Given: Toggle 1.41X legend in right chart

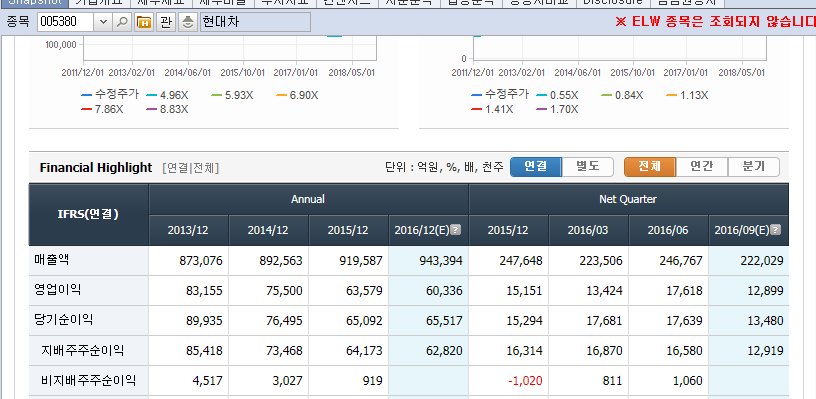Looking at the screenshot, I should 492,109.
